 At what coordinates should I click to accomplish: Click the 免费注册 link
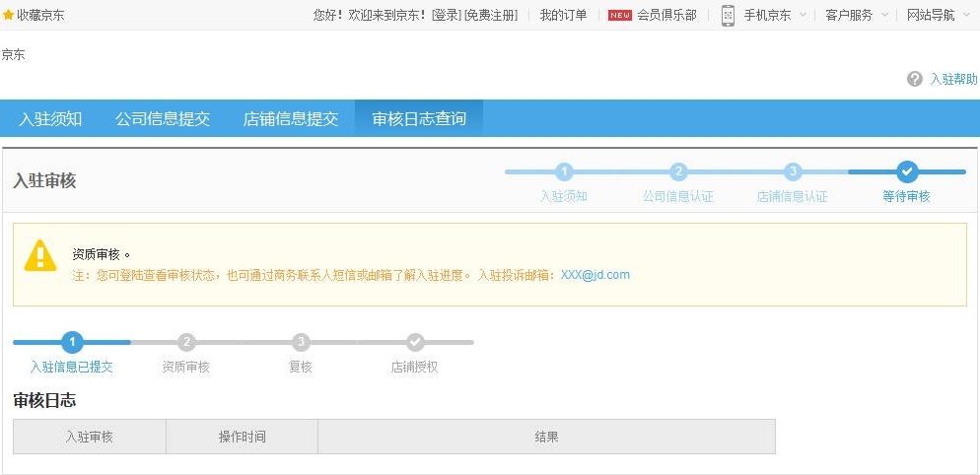pyautogui.click(x=491, y=15)
